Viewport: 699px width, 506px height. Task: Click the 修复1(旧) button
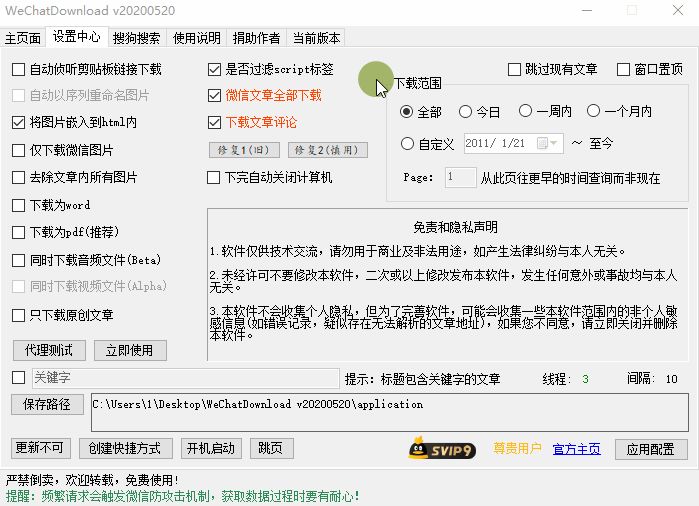point(244,150)
